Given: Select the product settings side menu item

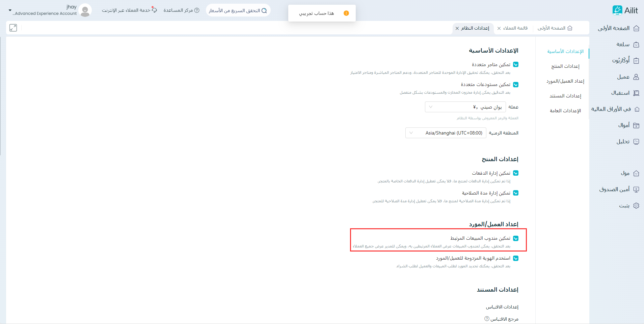Looking at the screenshot, I should (x=565, y=66).
